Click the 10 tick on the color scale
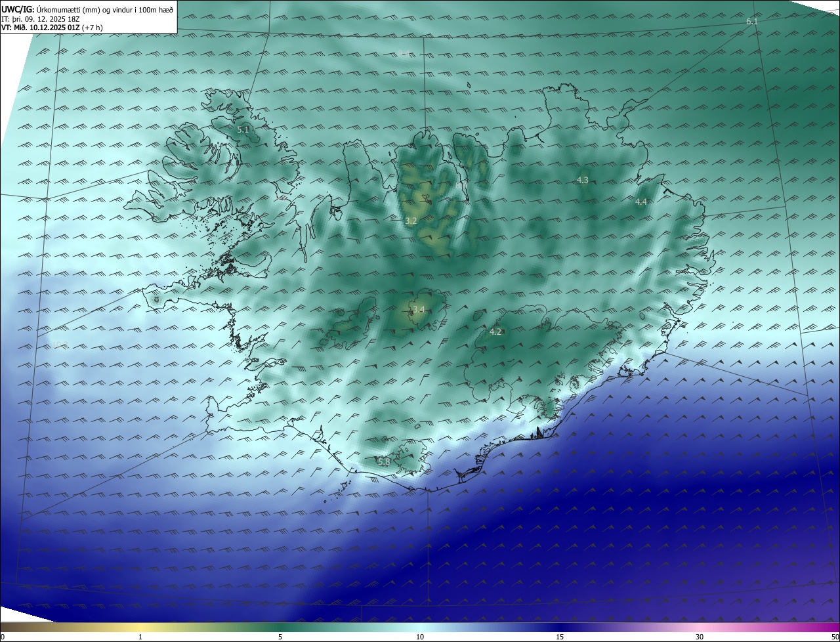840x642 pixels. (420, 637)
